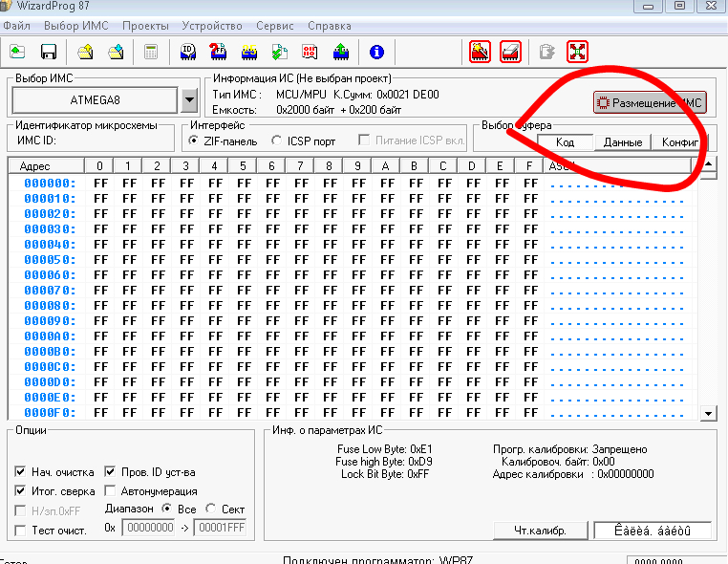This screenshot has height=564, width=728.
Task: Click the save file floppy disk icon
Action: click(x=48, y=52)
